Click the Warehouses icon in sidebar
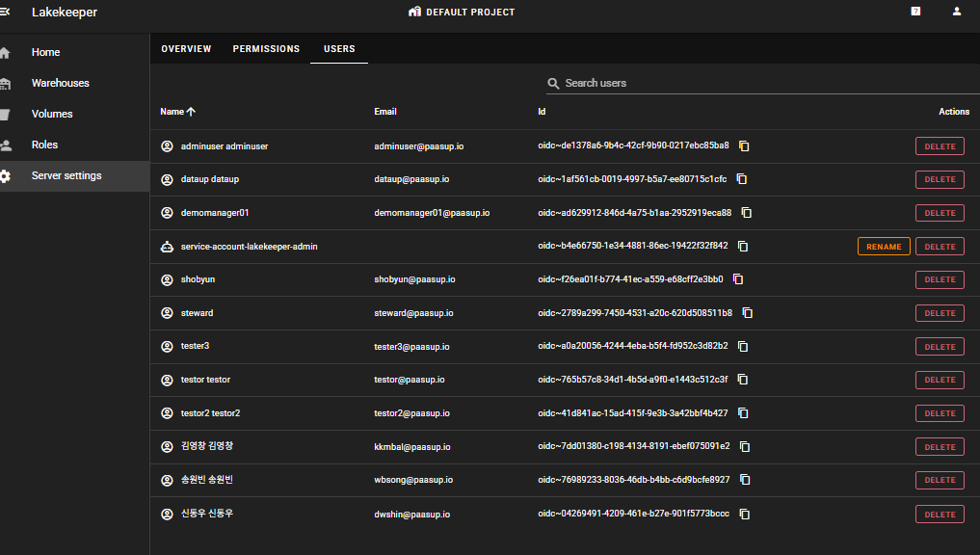 6,84
